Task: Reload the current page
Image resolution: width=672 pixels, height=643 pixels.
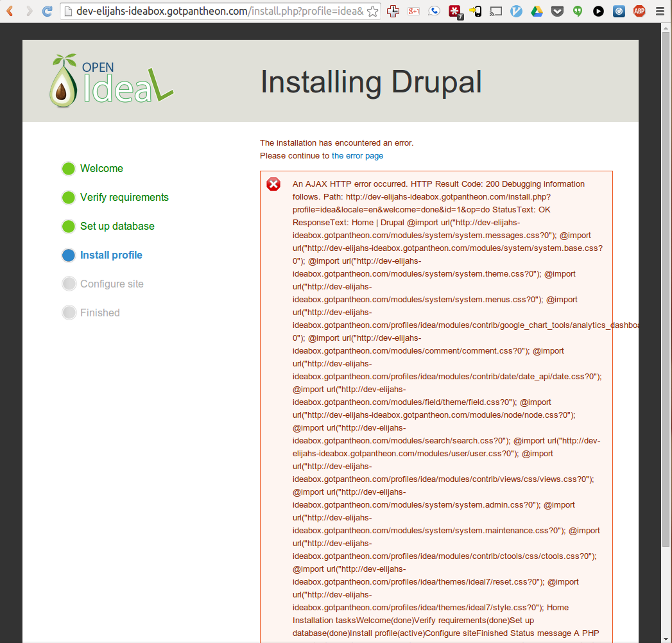Action: pyautogui.click(x=47, y=11)
